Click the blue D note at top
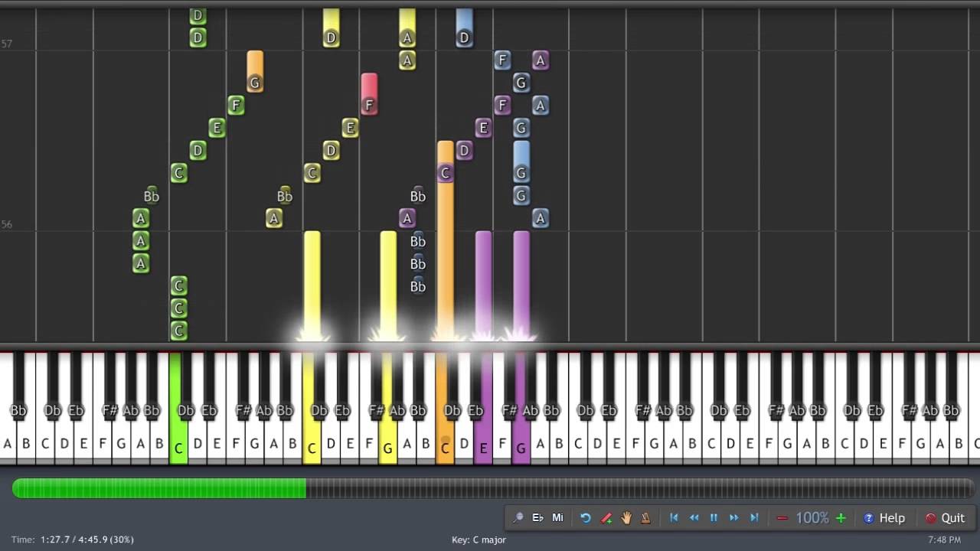The image size is (980, 551). click(464, 27)
